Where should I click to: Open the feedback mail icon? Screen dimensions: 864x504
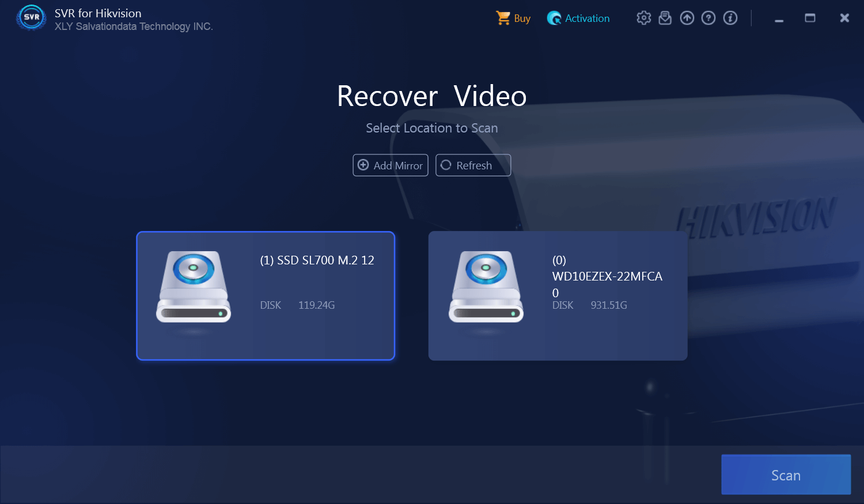(x=665, y=18)
